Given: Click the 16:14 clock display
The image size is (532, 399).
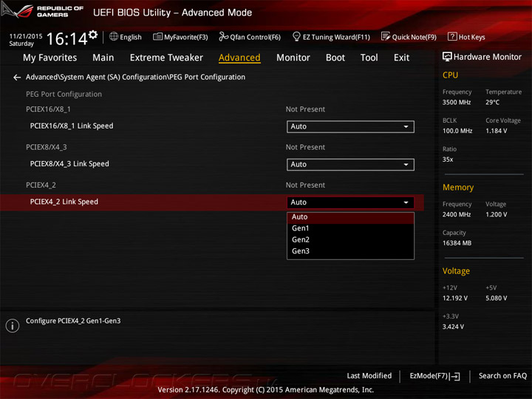Looking at the screenshot, I should click(x=66, y=39).
